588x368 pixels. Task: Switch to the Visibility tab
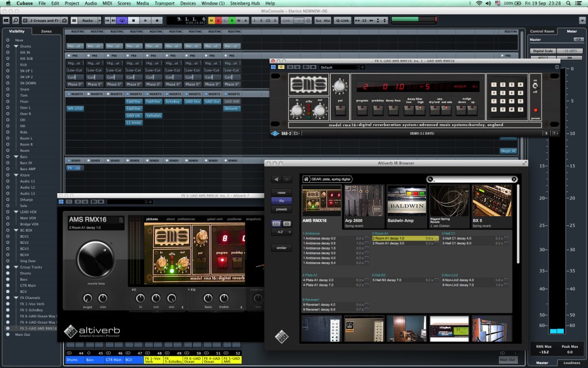click(x=17, y=31)
